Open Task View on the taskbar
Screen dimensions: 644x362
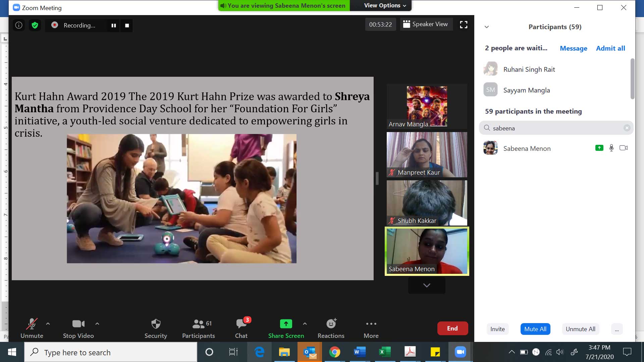233,352
